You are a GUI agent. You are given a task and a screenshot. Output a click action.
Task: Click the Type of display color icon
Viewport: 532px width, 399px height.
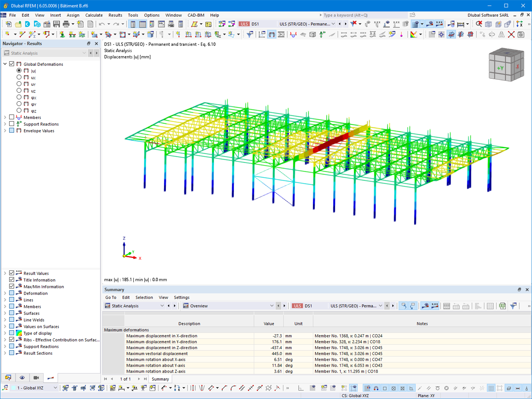pos(19,333)
